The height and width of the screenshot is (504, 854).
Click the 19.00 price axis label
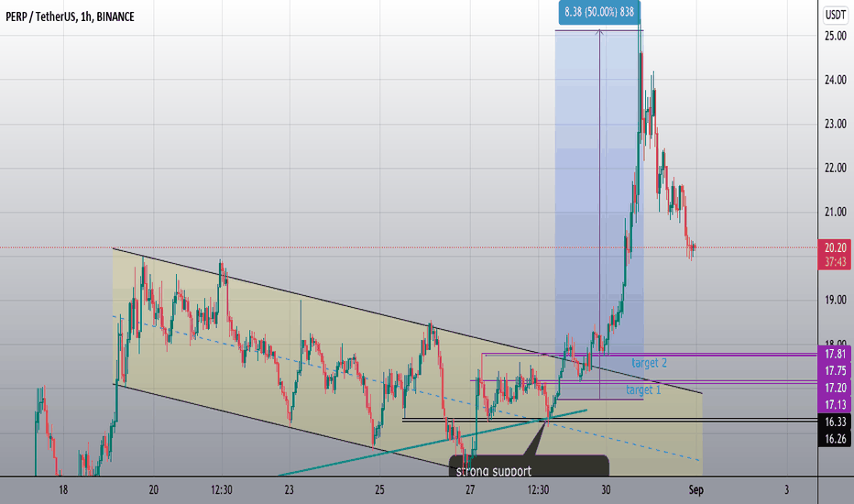(836, 301)
